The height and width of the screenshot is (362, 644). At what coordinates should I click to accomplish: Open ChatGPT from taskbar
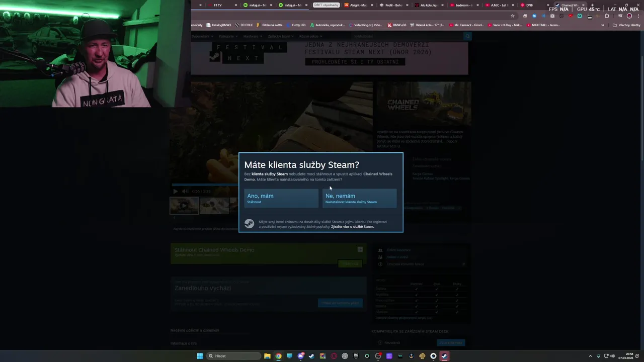click(x=345, y=356)
